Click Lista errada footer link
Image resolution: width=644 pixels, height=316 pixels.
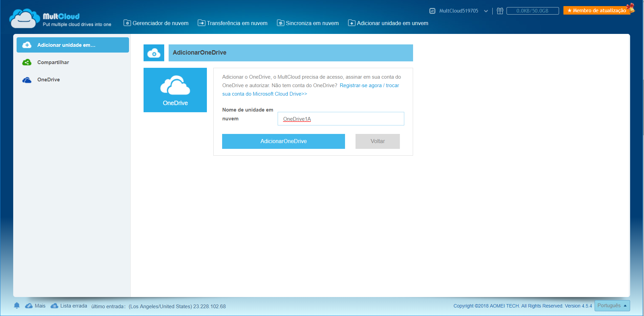pyautogui.click(x=73, y=306)
